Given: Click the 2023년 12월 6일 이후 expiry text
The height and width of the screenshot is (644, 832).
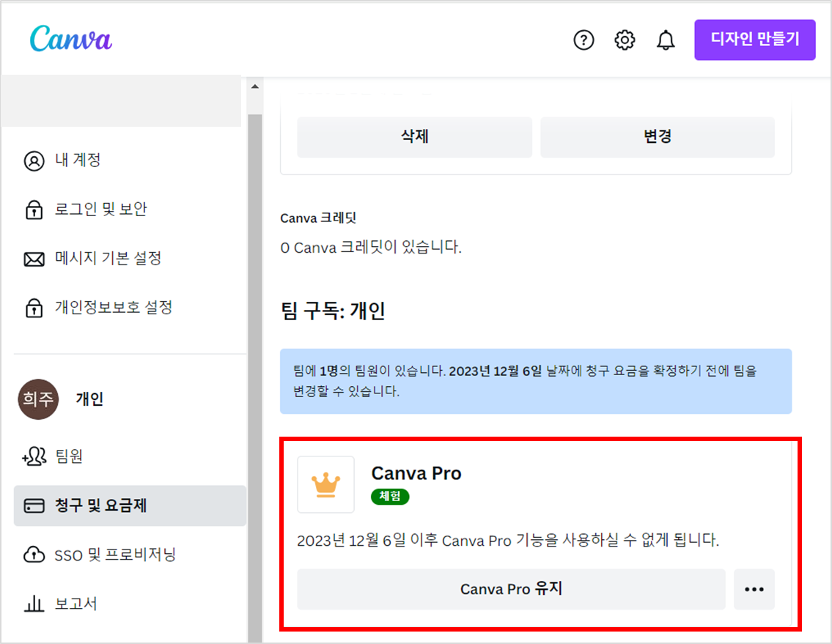Looking at the screenshot, I should (x=508, y=541).
